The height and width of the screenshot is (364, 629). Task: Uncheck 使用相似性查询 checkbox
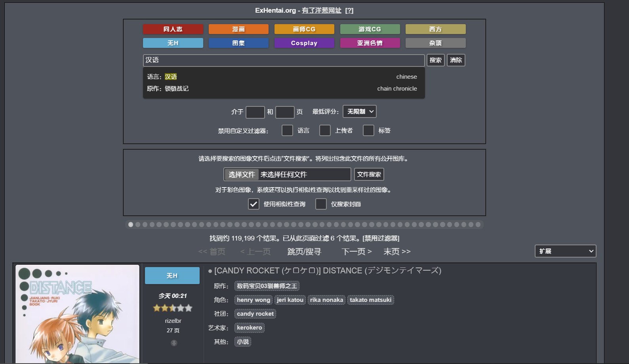coord(254,204)
